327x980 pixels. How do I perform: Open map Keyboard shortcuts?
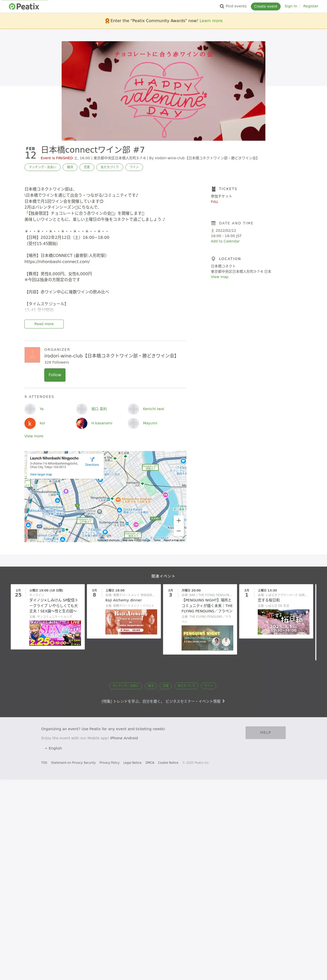(x=108, y=540)
